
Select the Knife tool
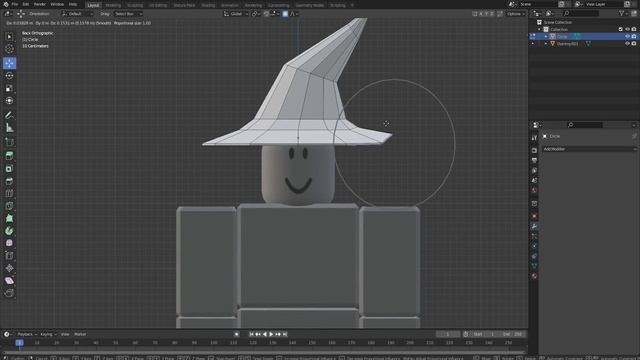click(9, 206)
